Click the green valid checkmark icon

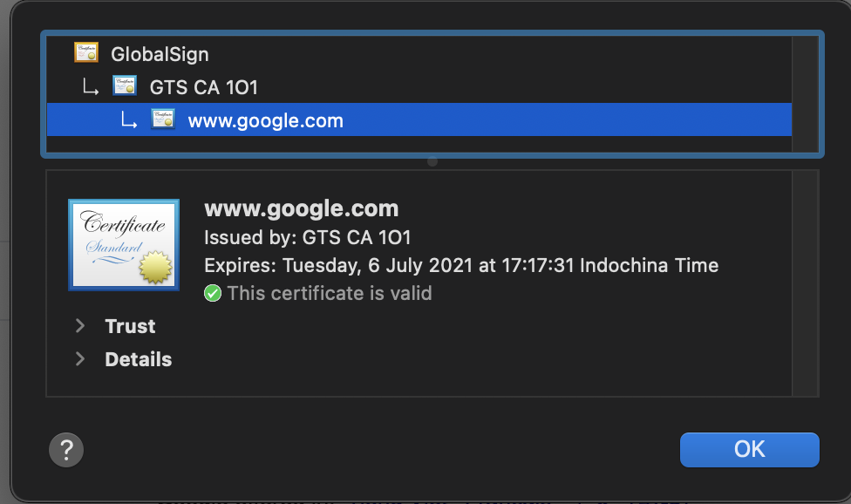[x=213, y=293]
